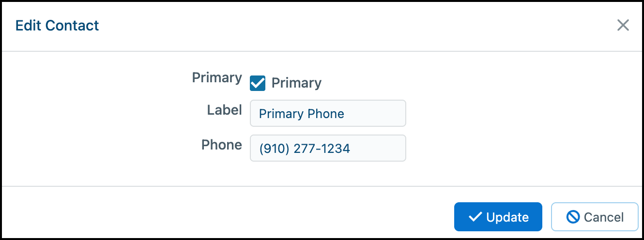644x240 pixels.
Task: Click the Cancel button
Action: tap(595, 217)
